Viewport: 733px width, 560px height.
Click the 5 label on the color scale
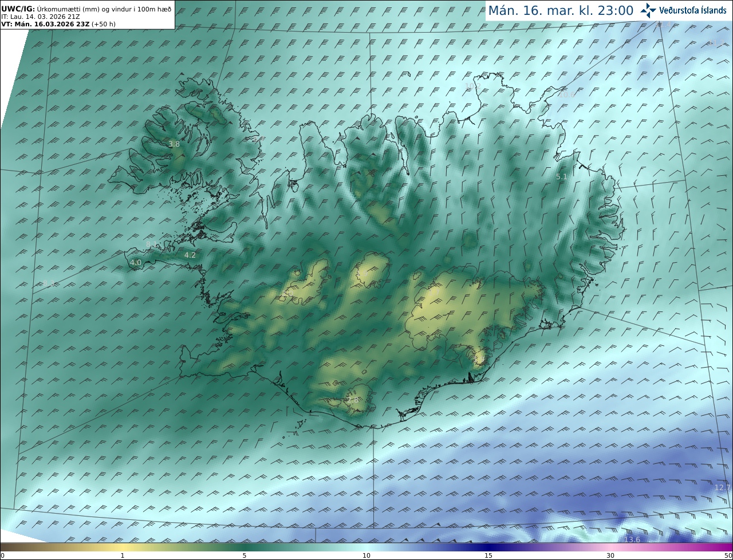(245, 555)
